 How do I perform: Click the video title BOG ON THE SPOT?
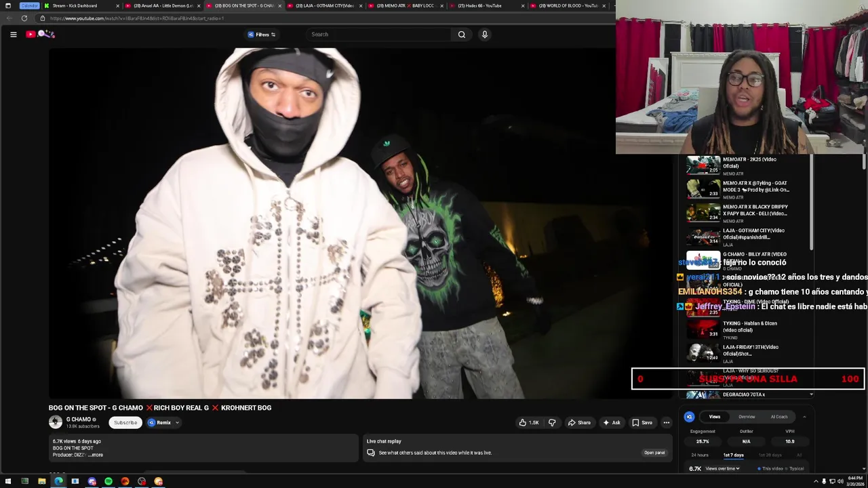point(159,408)
